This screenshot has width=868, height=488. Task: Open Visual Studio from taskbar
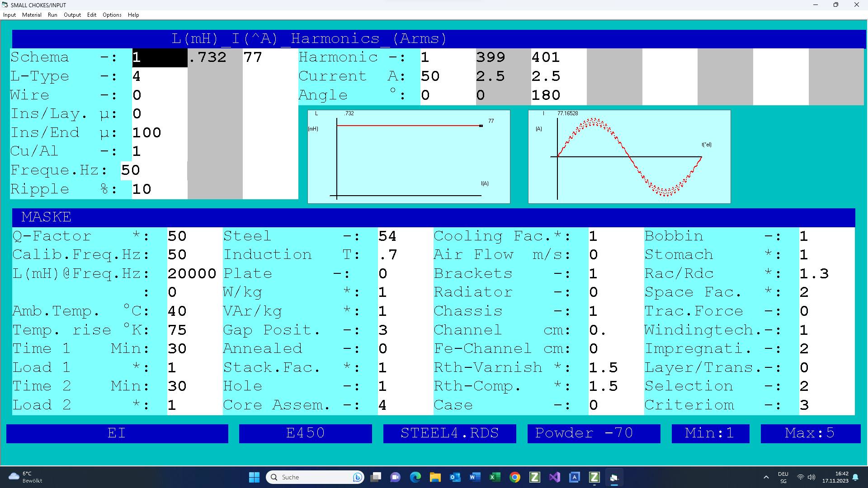(x=555, y=477)
